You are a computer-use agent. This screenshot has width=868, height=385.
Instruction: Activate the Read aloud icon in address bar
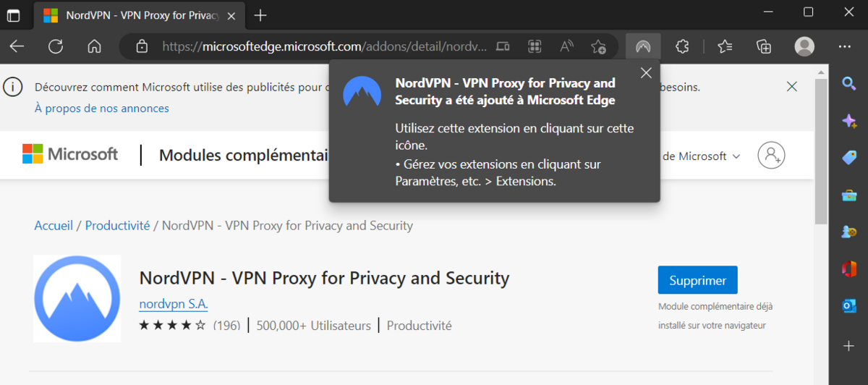click(x=567, y=46)
